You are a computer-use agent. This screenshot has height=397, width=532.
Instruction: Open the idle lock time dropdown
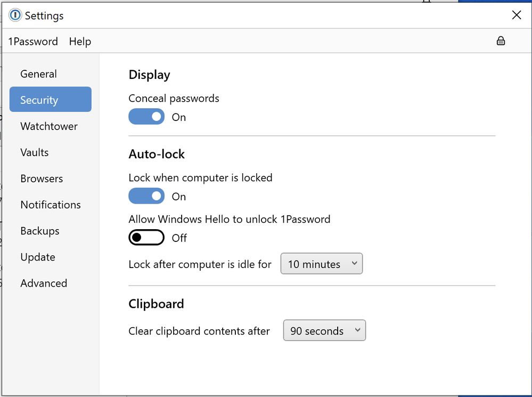coord(321,264)
